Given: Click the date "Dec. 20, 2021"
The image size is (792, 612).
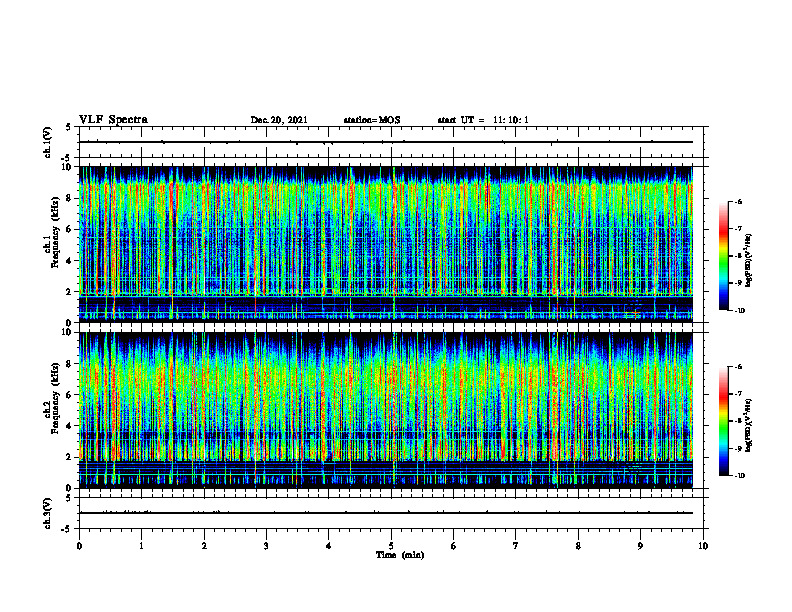Looking at the screenshot, I should click(279, 120).
